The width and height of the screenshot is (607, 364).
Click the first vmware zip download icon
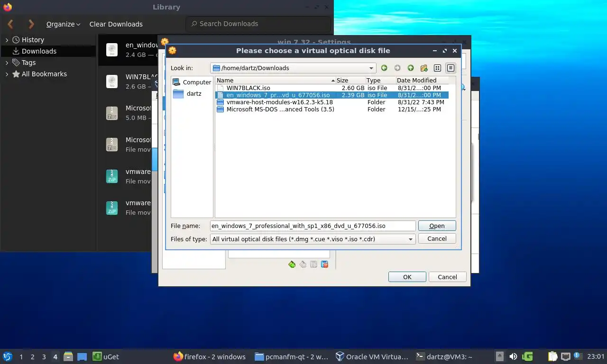(112, 176)
